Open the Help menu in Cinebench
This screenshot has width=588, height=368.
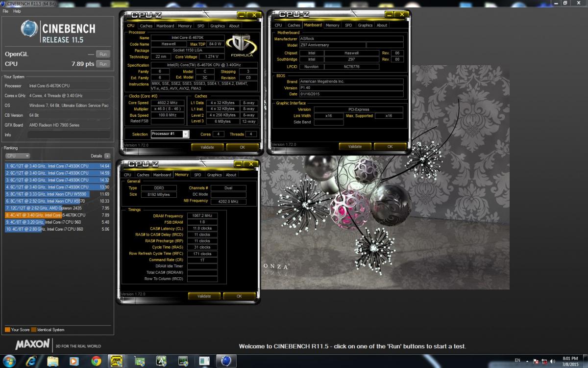click(17, 11)
